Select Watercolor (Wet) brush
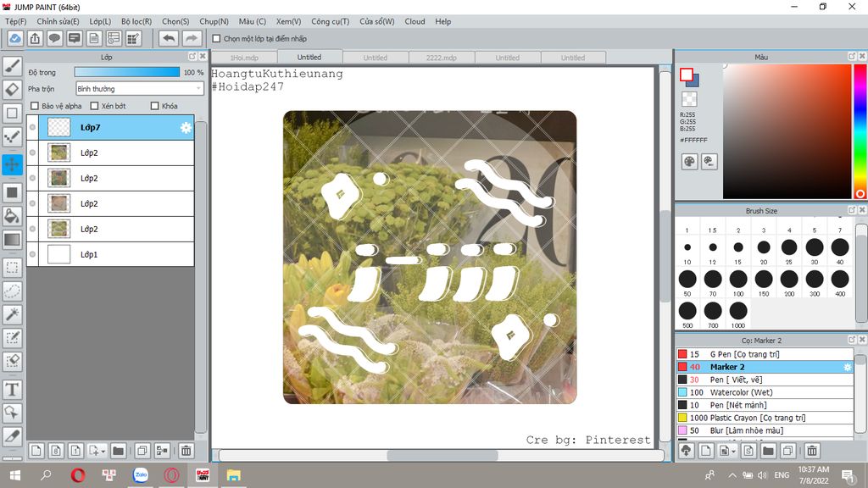The width and height of the screenshot is (868, 488). [x=765, y=392]
